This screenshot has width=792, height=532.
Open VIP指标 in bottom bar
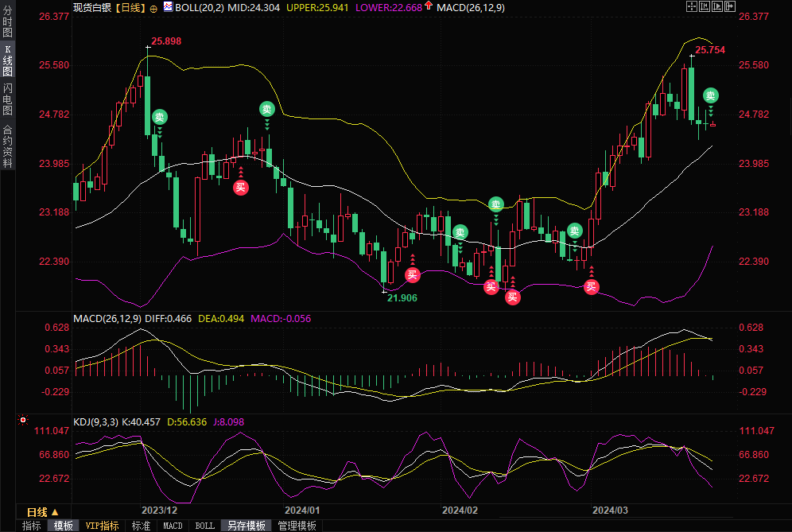tap(102, 526)
